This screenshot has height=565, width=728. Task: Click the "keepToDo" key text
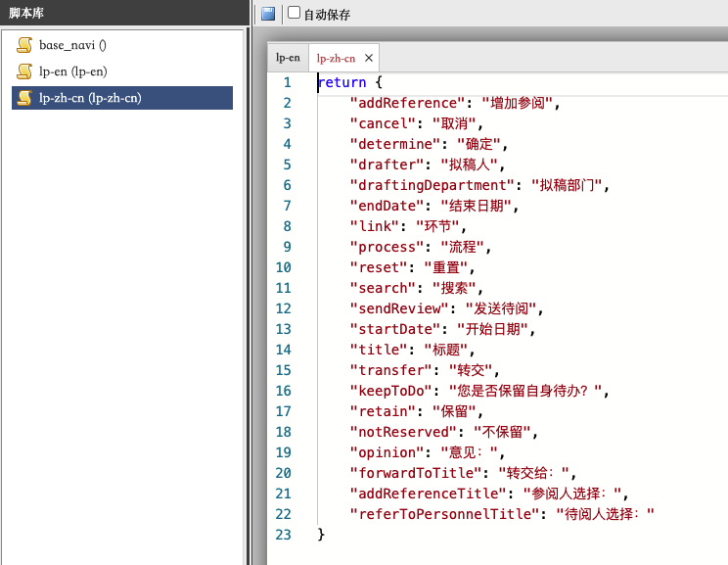point(391,391)
